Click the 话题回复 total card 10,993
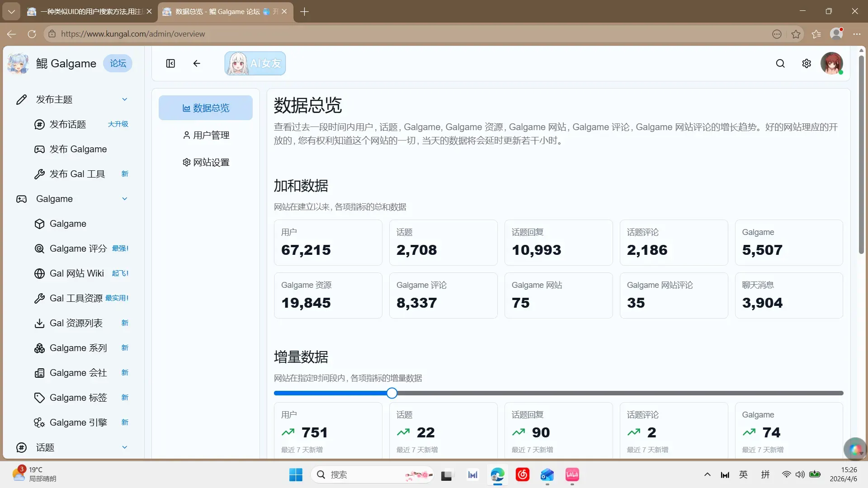This screenshot has height=488, width=868. [x=559, y=243]
